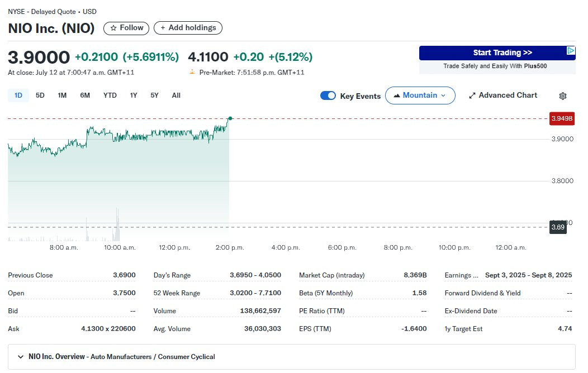Show the All time range
The width and height of the screenshot is (588, 373).
click(176, 95)
